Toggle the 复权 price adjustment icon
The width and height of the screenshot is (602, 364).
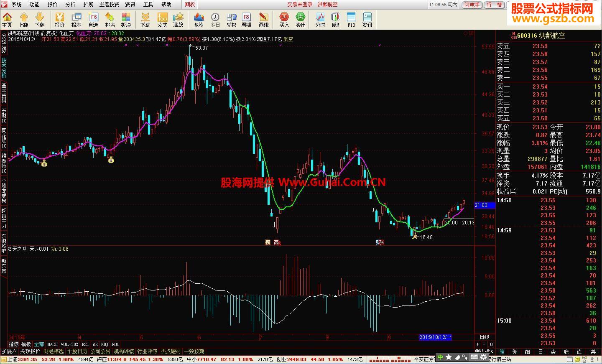(231, 19)
